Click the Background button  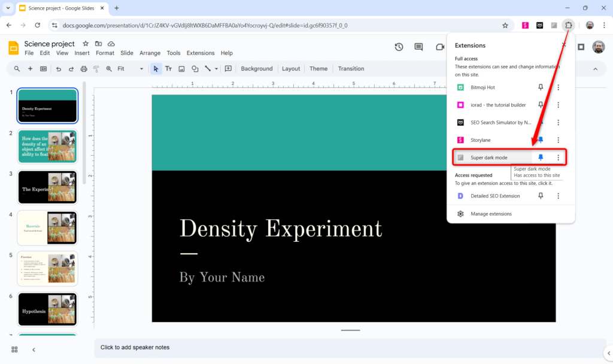tap(256, 68)
